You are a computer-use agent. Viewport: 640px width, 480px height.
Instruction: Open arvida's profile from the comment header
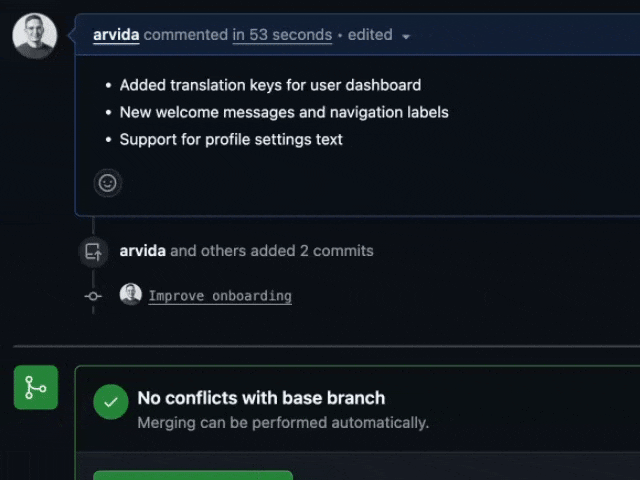(116, 34)
